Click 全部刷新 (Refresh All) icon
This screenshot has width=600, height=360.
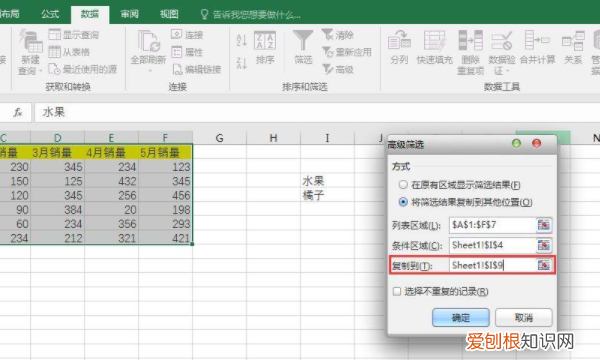coord(148,41)
